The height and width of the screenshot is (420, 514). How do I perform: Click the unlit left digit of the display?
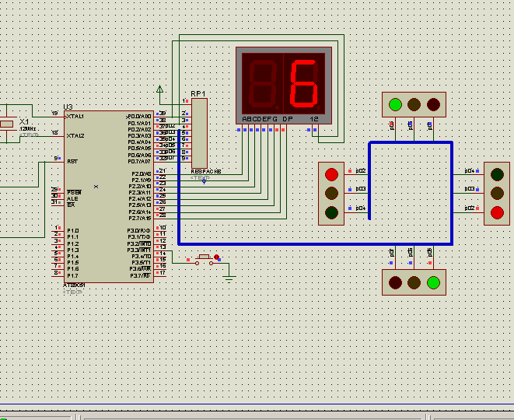(263, 83)
